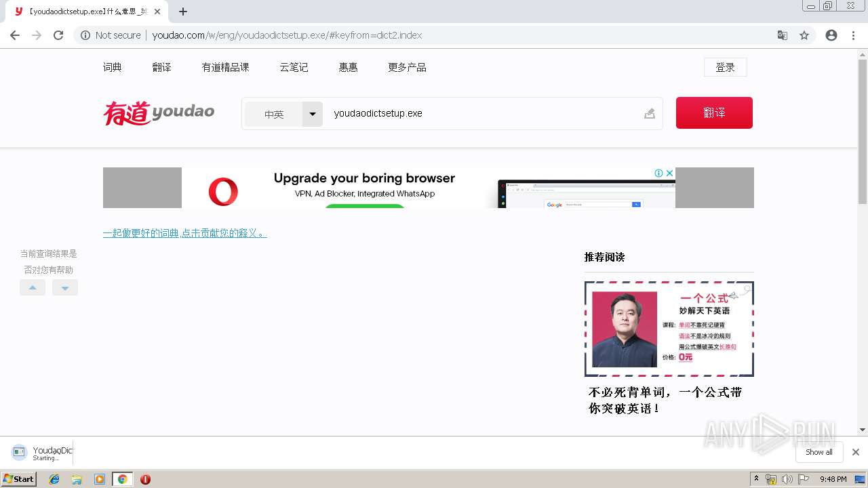Open the 不必死背单词 article link
868x488 pixels.
tap(665, 400)
